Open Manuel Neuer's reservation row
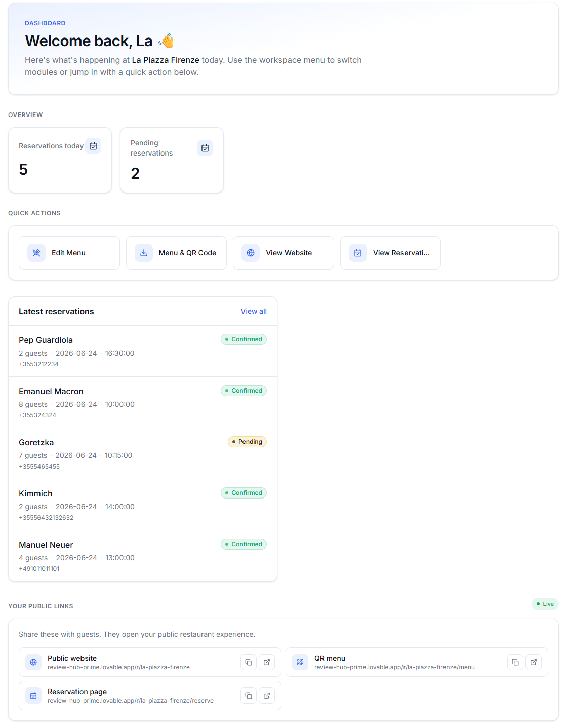This screenshot has height=728, width=566. pos(143,556)
